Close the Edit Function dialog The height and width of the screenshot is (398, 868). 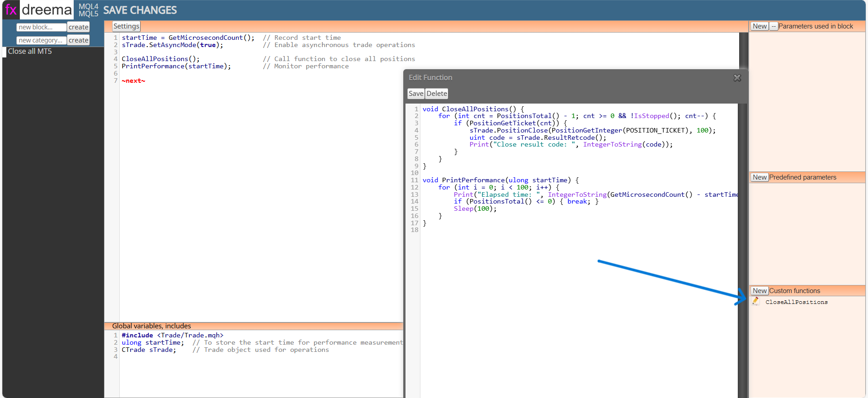(x=737, y=78)
